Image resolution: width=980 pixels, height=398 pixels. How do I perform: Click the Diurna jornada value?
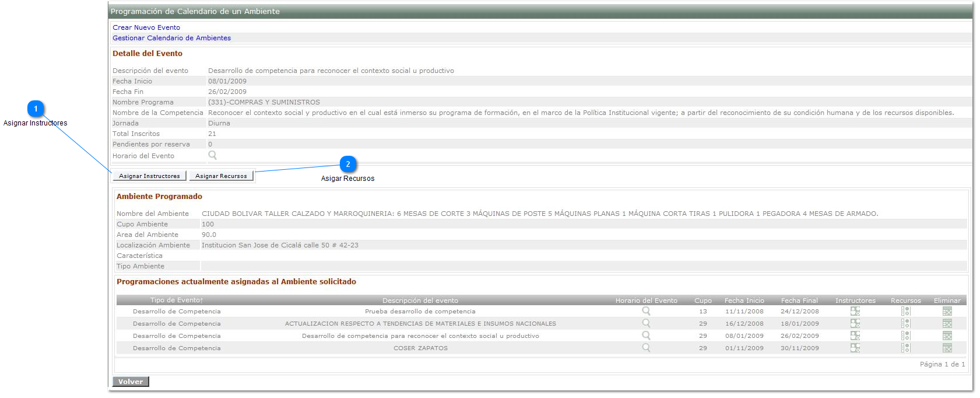pyautogui.click(x=219, y=123)
